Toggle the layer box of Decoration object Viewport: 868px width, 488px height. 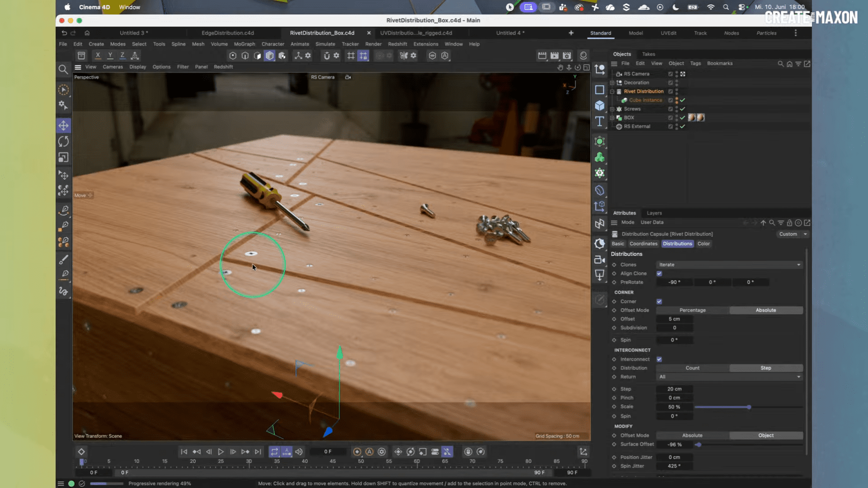click(x=670, y=83)
